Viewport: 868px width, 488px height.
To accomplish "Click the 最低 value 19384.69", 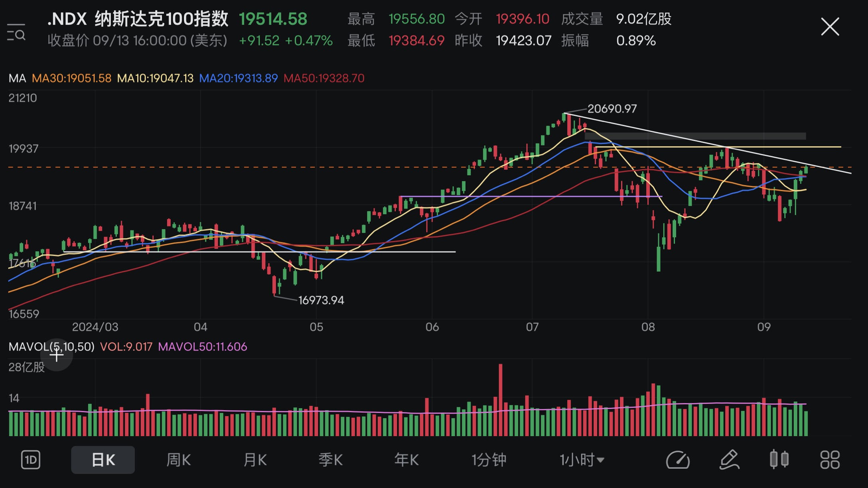I will [x=416, y=40].
